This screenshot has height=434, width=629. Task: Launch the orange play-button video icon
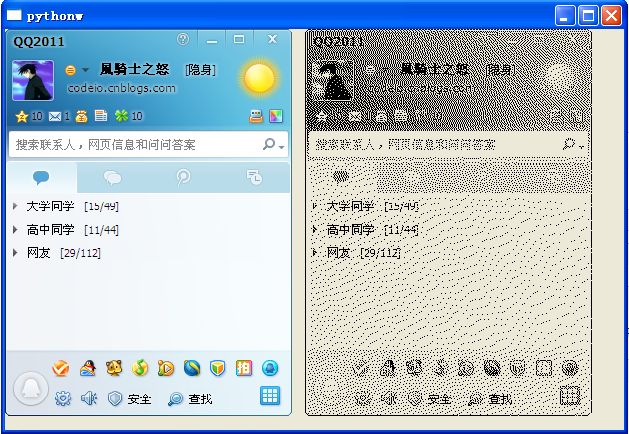click(166, 368)
